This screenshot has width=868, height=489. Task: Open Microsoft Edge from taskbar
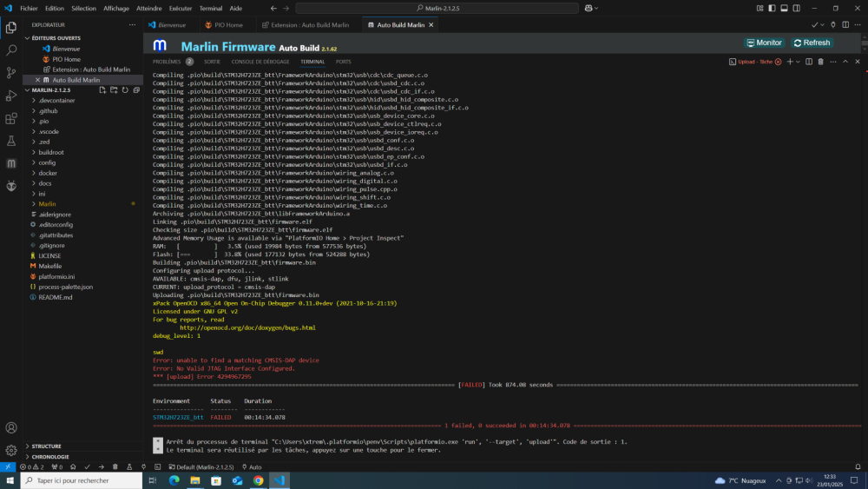click(174, 480)
